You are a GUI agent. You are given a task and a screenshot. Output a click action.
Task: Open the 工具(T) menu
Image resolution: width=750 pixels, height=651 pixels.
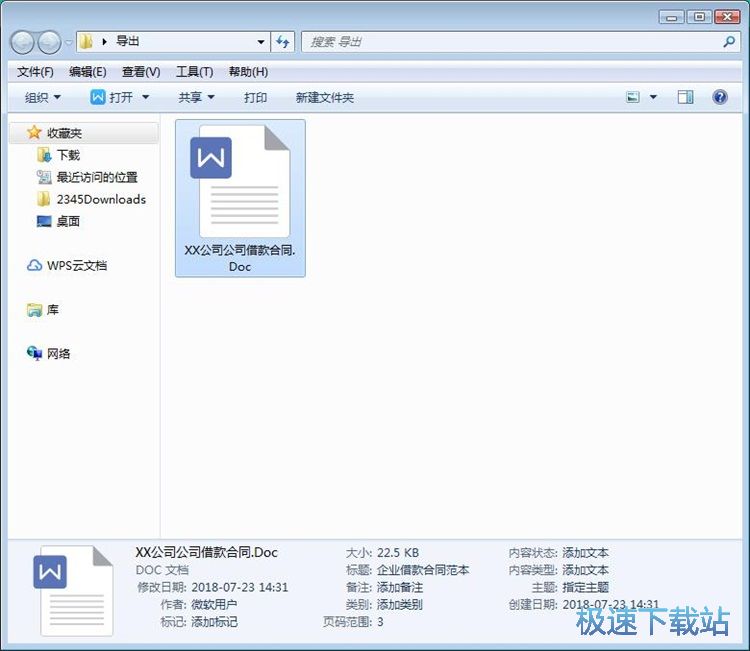click(194, 72)
